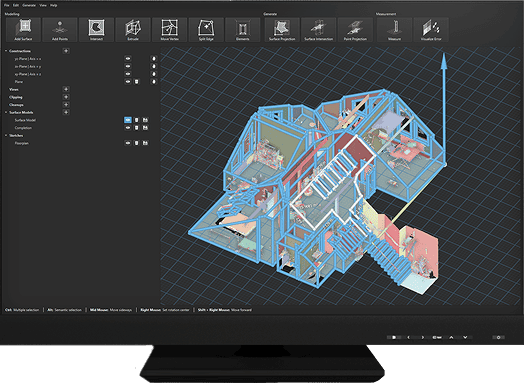Collapse the Constructions section
Screen dimensions: 524x383
pos(6,51)
